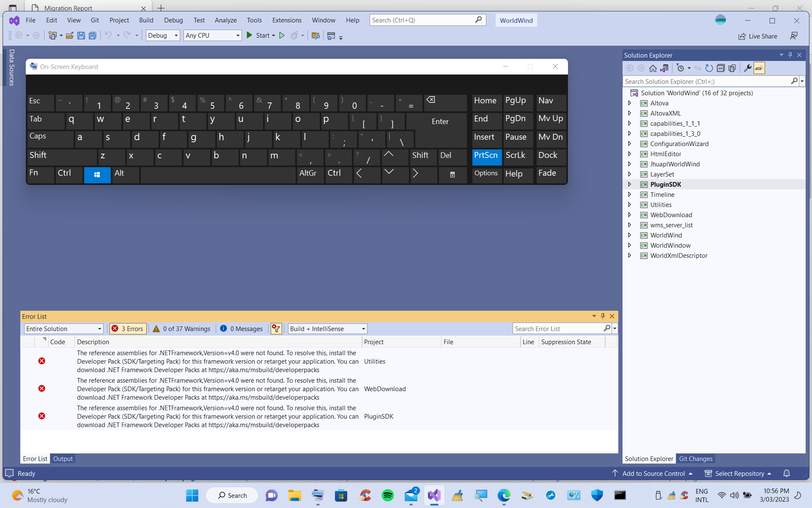Click the Hot Reload flame icon
The height and width of the screenshot is (508, 812).
[294, 36]
